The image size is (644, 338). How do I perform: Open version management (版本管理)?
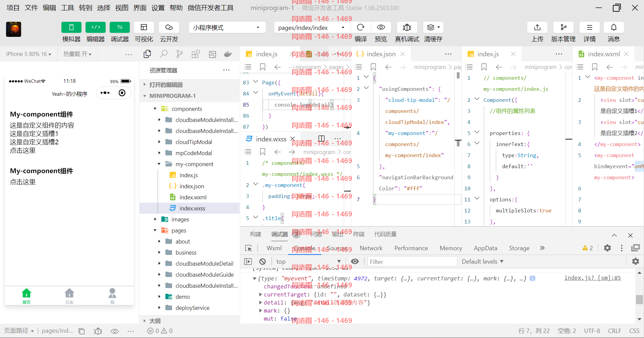tap(563, 27)
